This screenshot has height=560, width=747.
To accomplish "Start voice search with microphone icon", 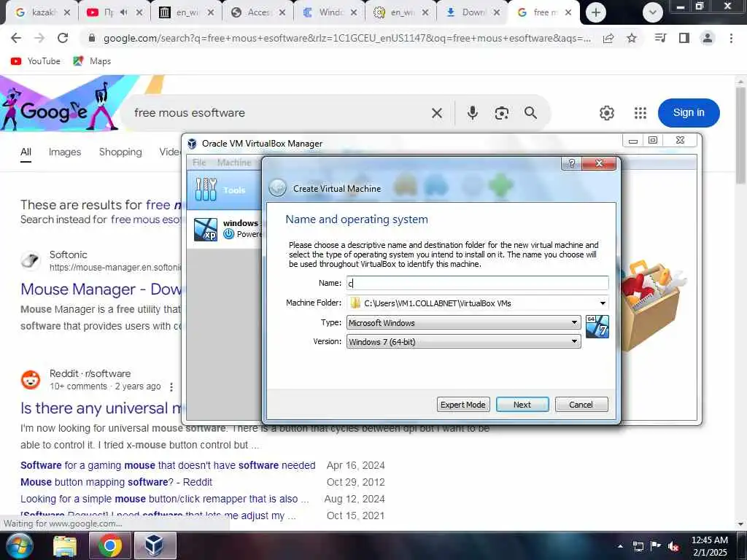I will (472, 113).
